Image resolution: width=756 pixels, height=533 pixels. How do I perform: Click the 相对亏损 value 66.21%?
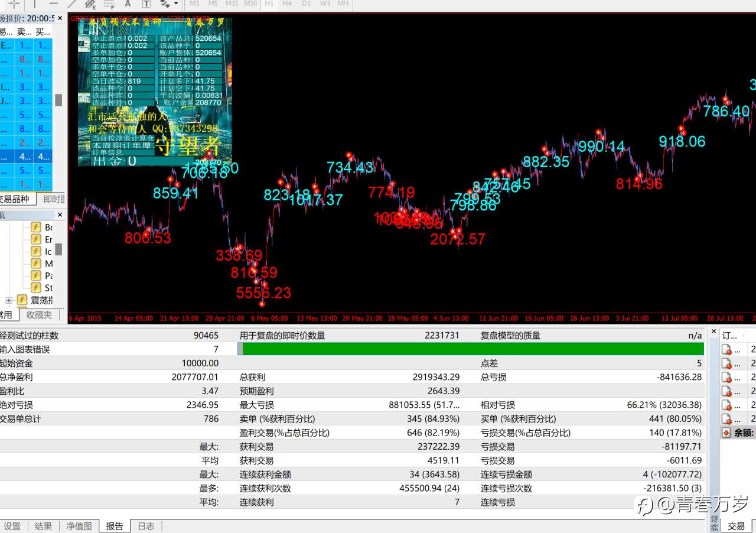[x=664, y=405]
